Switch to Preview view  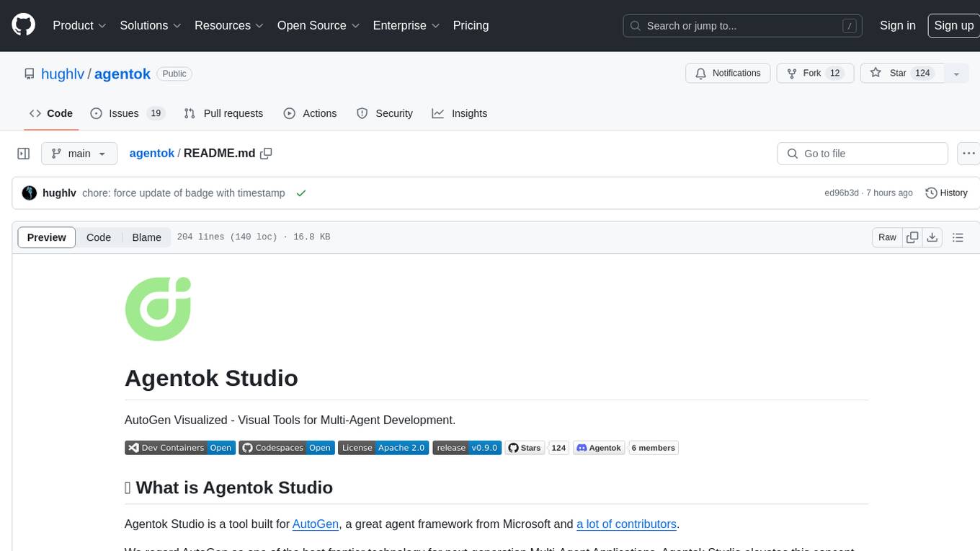click(47, 237)
